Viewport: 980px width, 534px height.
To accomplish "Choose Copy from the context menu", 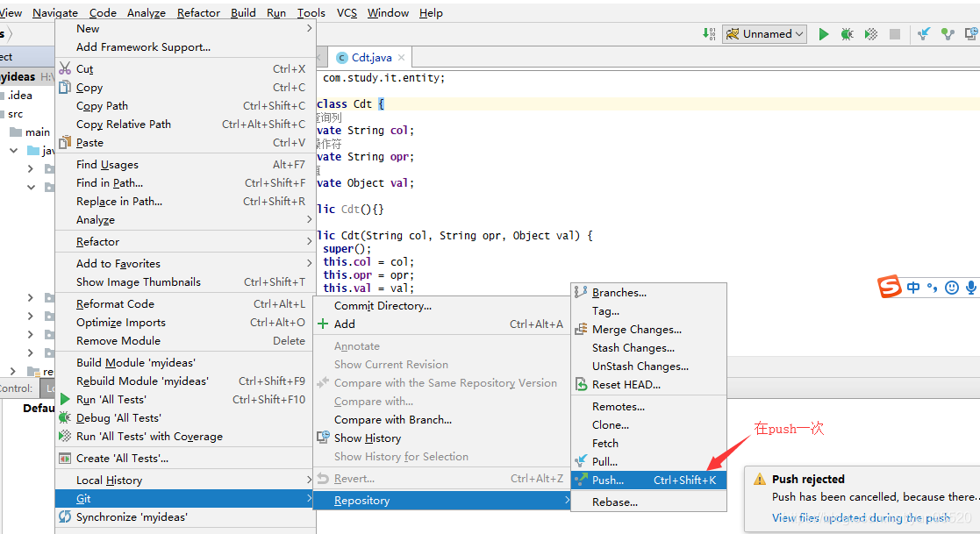I will tap(185, 88).
